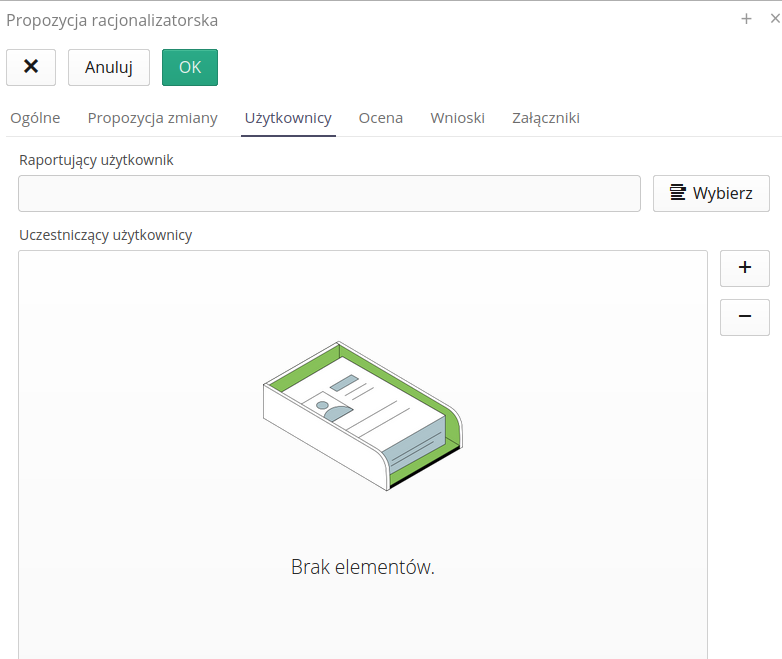Go to the Ocena tab
This screenshot has height=659, width=782.
click(381, 118)
